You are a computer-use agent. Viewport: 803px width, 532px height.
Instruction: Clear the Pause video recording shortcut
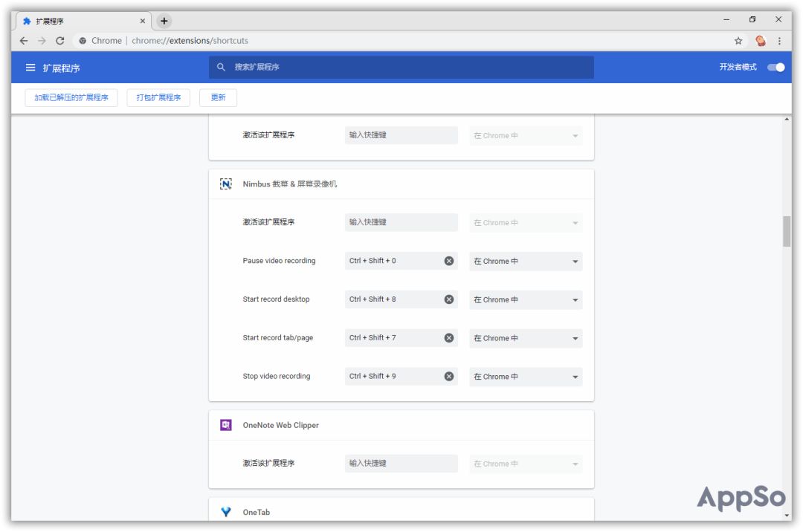tap(448, 261)
